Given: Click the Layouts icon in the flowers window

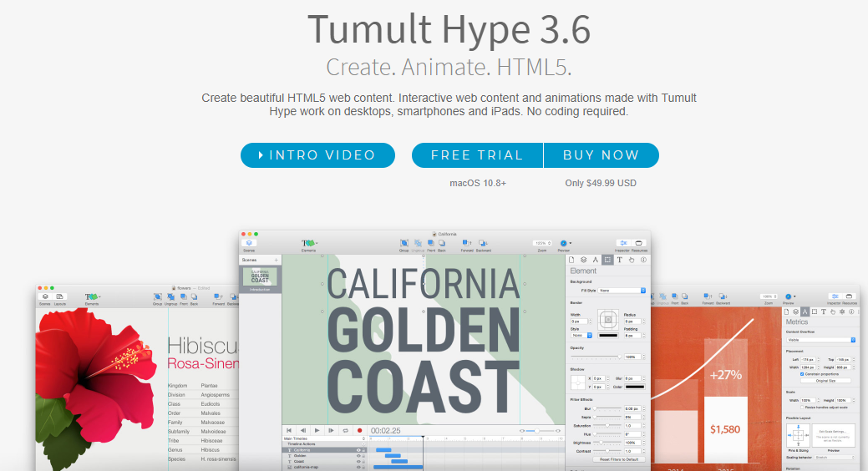Looking at the screenshot, I should [x=59, y=297].
